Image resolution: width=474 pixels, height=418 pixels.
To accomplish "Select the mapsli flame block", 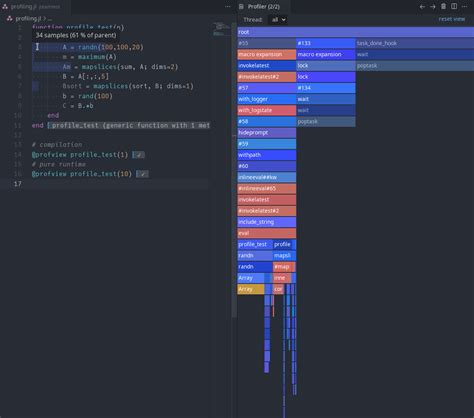I will coord(282,255).
